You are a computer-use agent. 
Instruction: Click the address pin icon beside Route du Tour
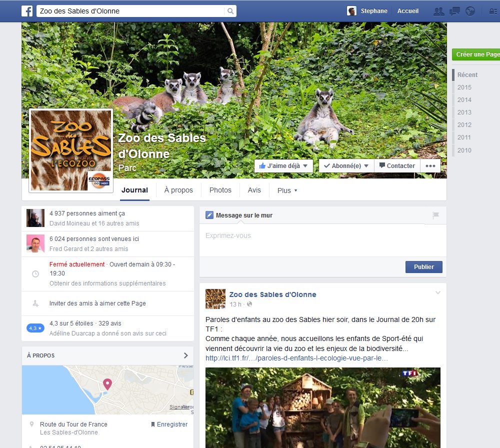coord(31,424)
